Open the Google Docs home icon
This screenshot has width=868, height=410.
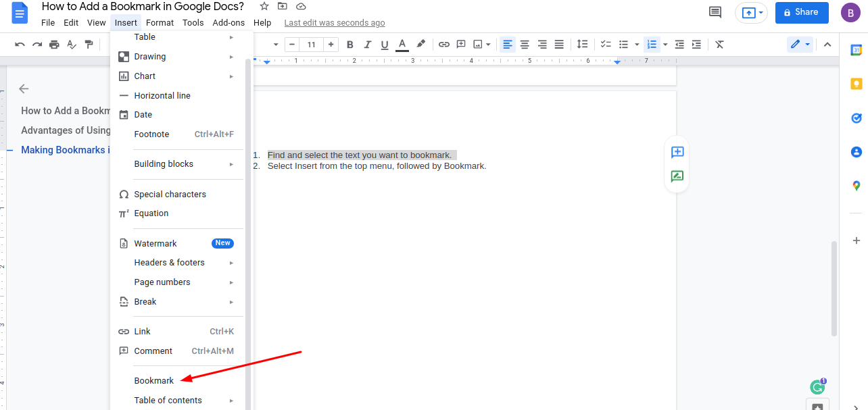click(20, 13)
